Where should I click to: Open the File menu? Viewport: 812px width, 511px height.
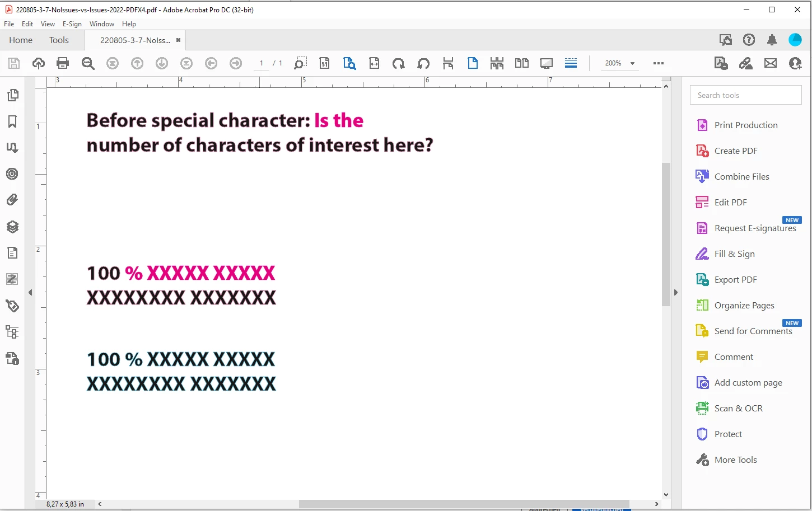click(x=9, y=24)
